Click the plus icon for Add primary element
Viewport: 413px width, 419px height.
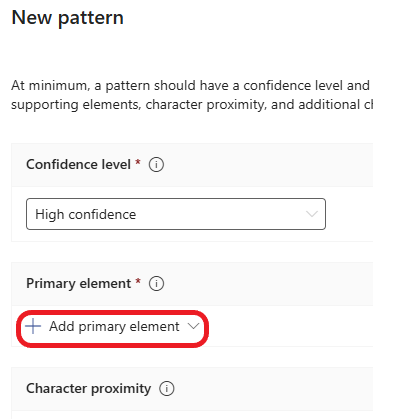click(x=33, y=326)
